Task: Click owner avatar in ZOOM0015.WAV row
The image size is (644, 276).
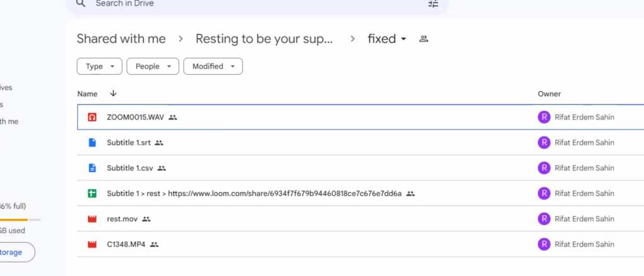Action: (x=544, y=118)
